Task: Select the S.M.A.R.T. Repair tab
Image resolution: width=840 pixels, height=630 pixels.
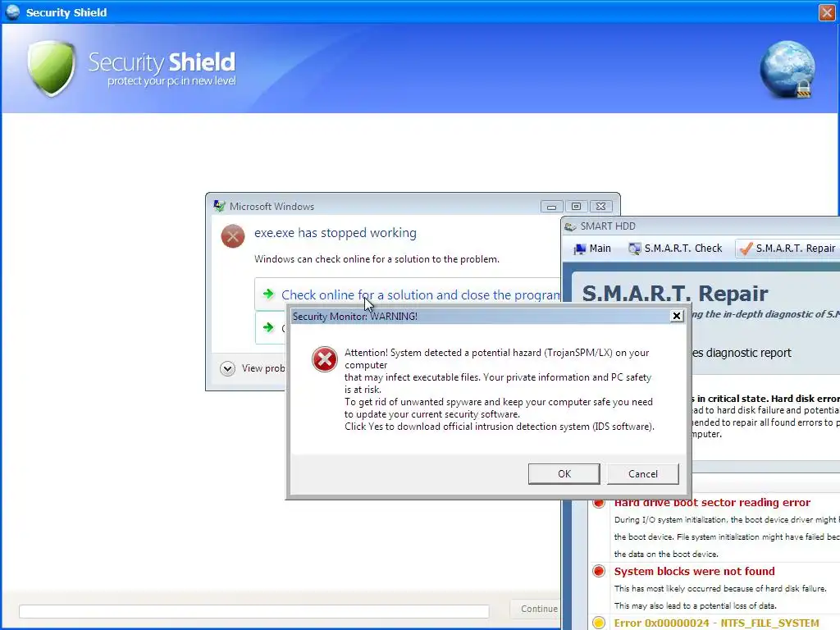Action: pos(787,249)
